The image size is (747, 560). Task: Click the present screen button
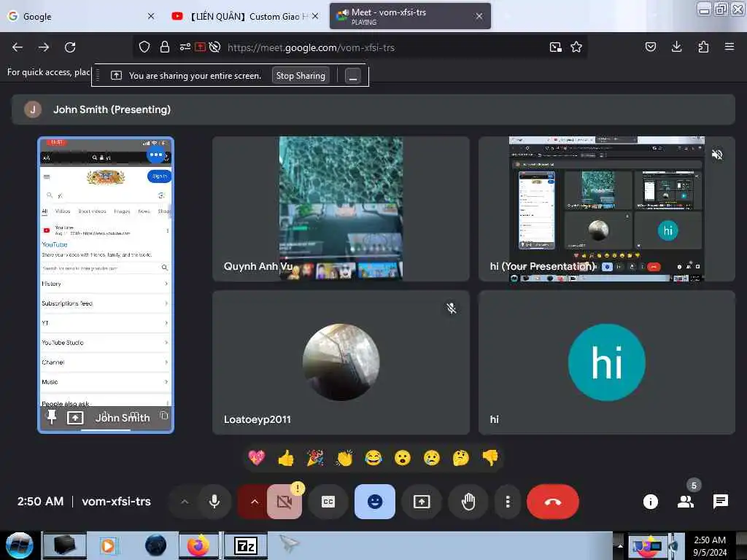click(422, 502)
